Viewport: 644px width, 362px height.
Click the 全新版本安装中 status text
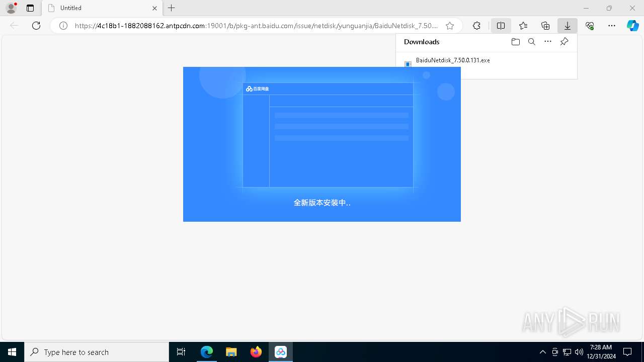322,203
